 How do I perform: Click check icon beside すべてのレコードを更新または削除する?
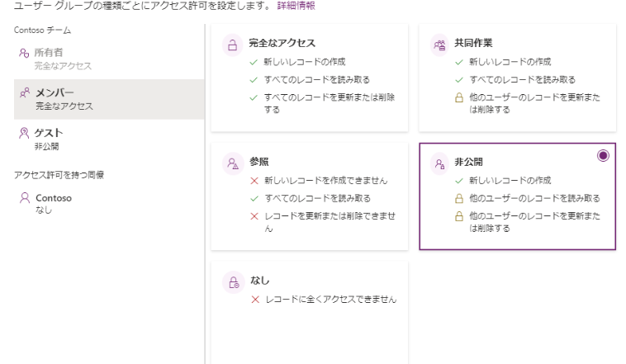254,97
